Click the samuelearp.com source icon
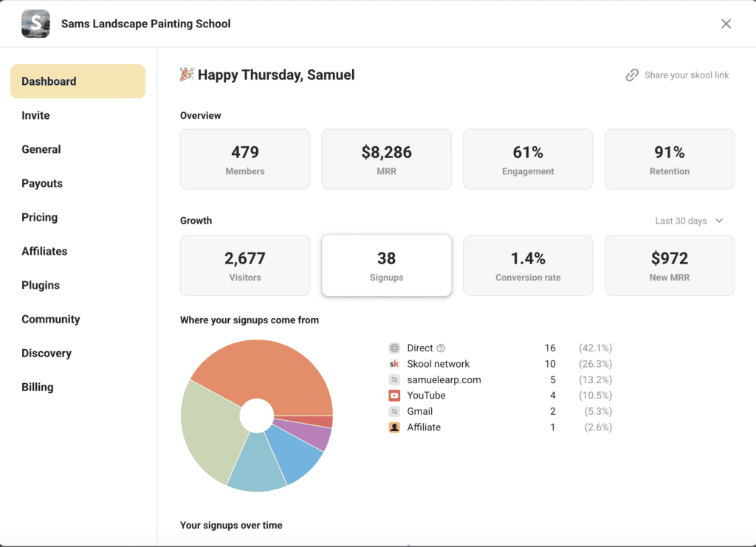The width and height of the screenshot is (756, 547). 394,380
